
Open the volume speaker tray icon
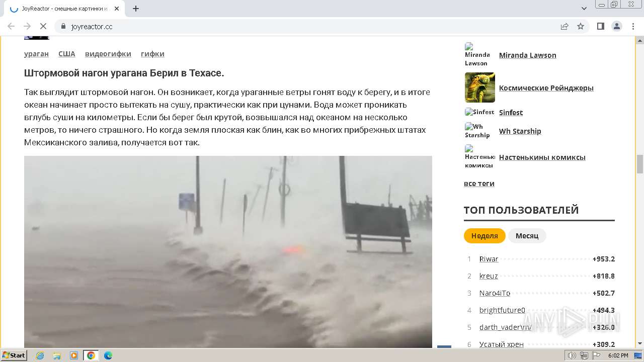point(572,355)
